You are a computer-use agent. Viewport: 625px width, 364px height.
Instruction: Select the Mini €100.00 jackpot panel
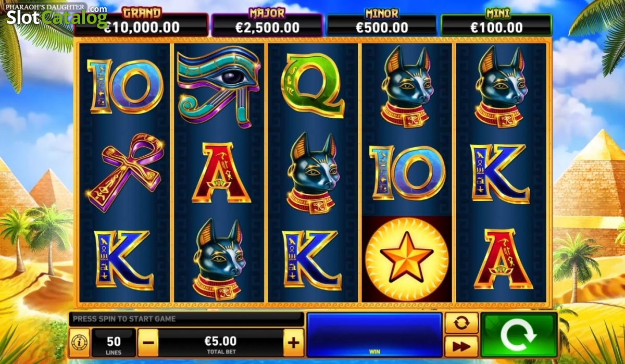(496, 24)
